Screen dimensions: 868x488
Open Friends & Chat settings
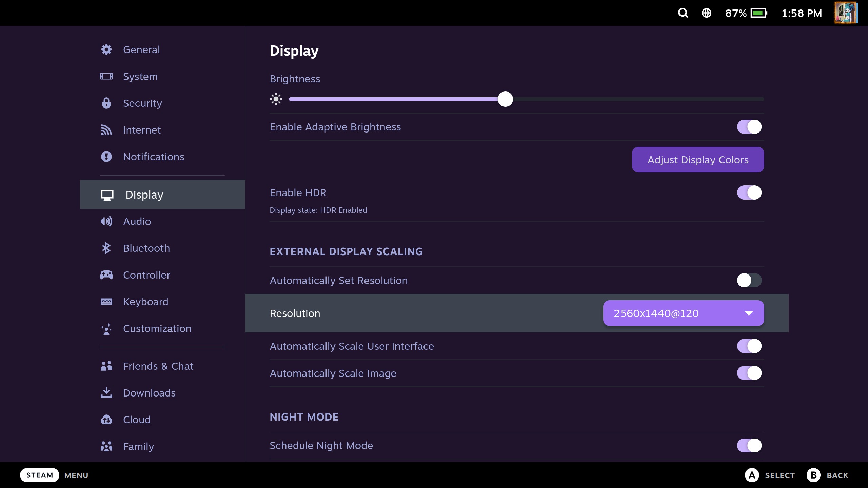pos(162,366)
